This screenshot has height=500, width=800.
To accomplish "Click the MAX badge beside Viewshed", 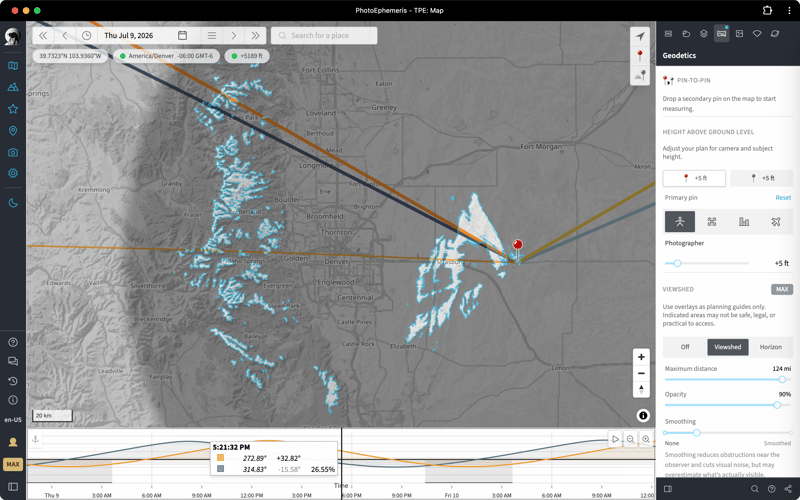I will point(782,289).
